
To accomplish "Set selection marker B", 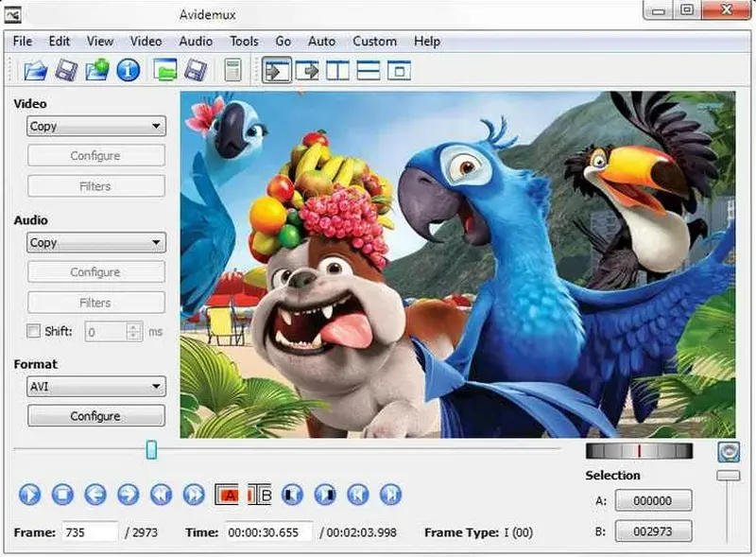I will pos(259,495).
